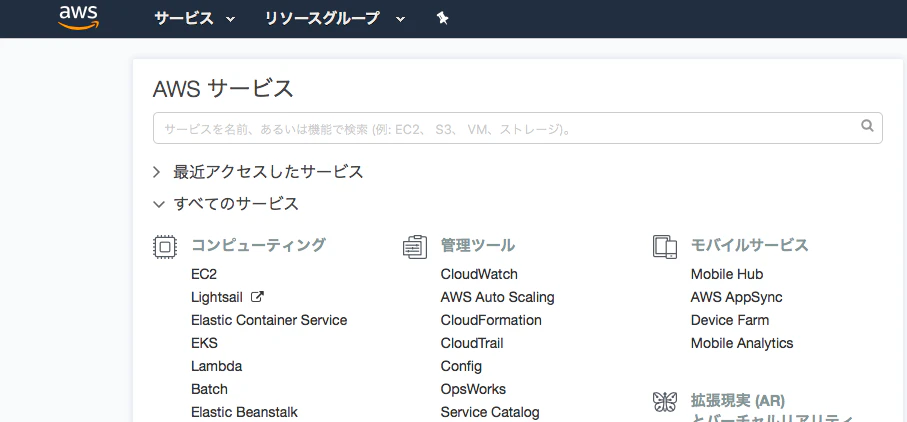Open EC2 service

(204, 274)
